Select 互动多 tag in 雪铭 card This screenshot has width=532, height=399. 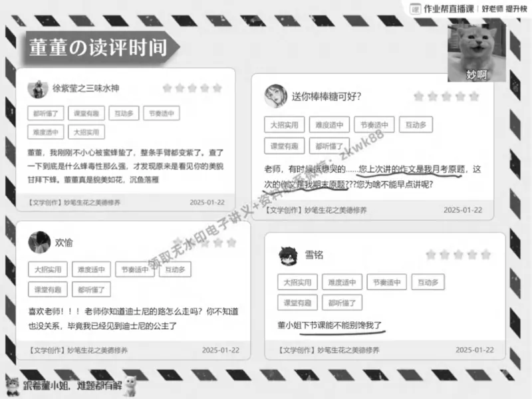tap(428, 282)
